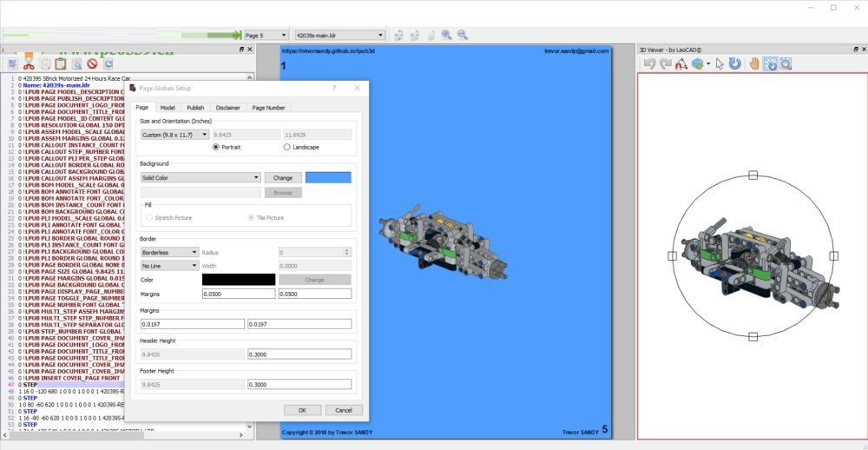Click the blue background color swatch
The width and height of the screenshot is (868, 450).
[328, 177]
